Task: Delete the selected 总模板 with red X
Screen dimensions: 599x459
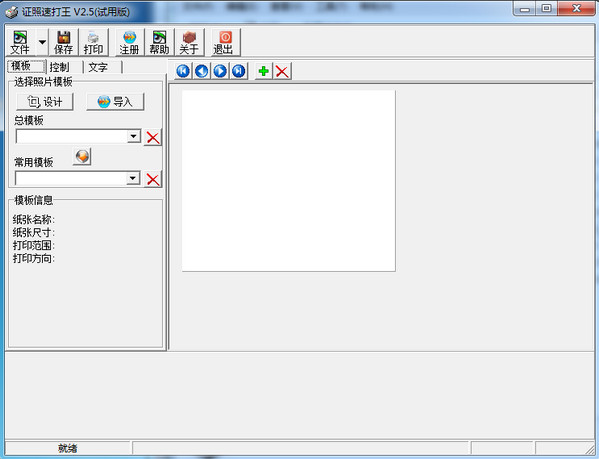Action: 153,137
